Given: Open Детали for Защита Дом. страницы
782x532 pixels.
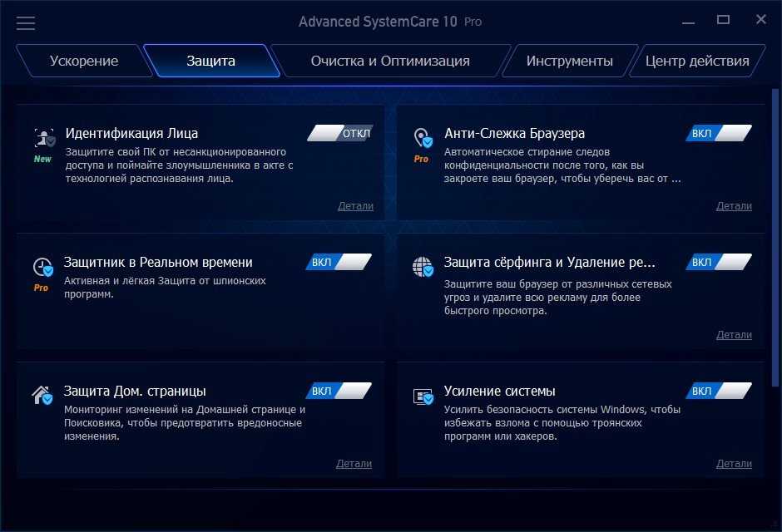Looking at the screenshot, I should click(x=354, y=463).
